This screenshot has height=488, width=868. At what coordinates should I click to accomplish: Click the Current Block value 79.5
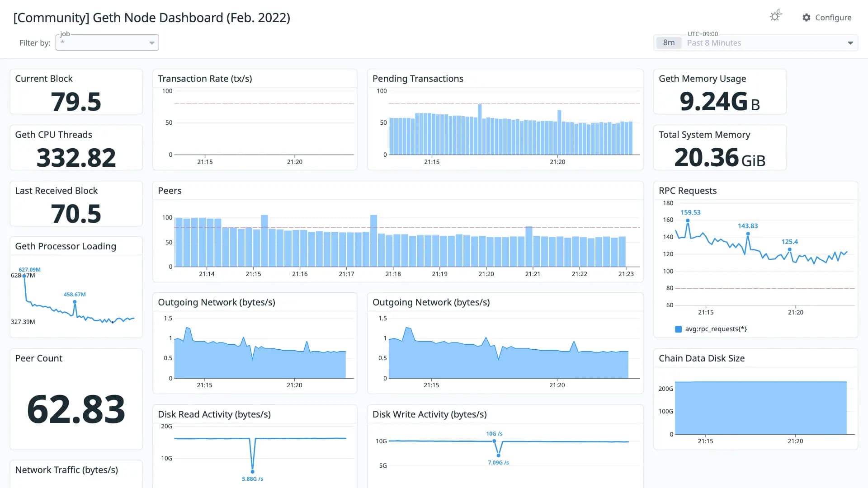76,101
